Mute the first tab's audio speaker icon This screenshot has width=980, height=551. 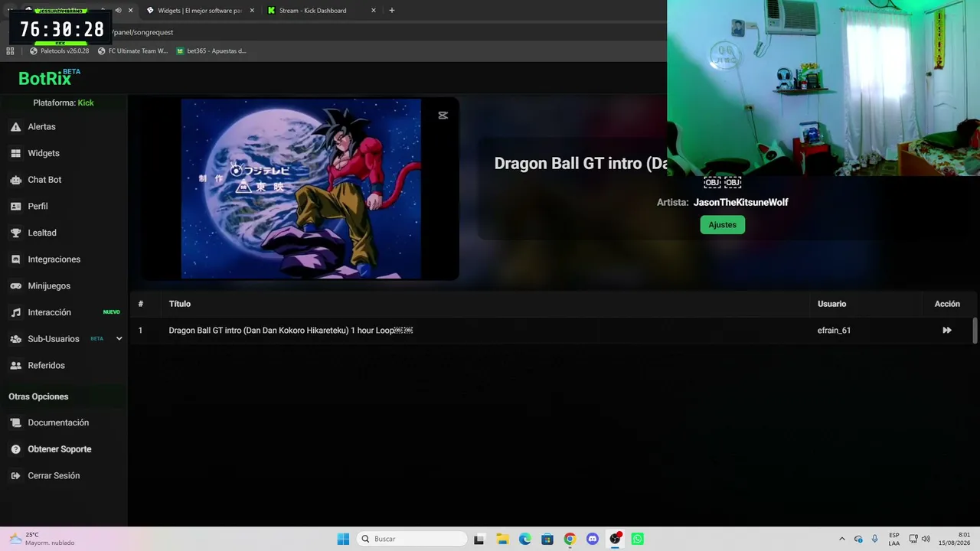tap(118, 11)
